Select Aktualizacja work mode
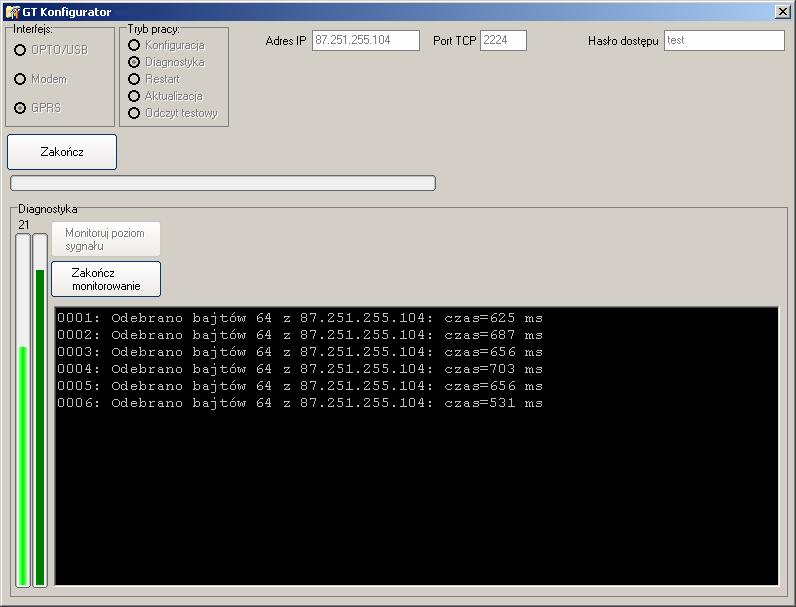This screenshot has height=607, width=796. coord(134,96)
